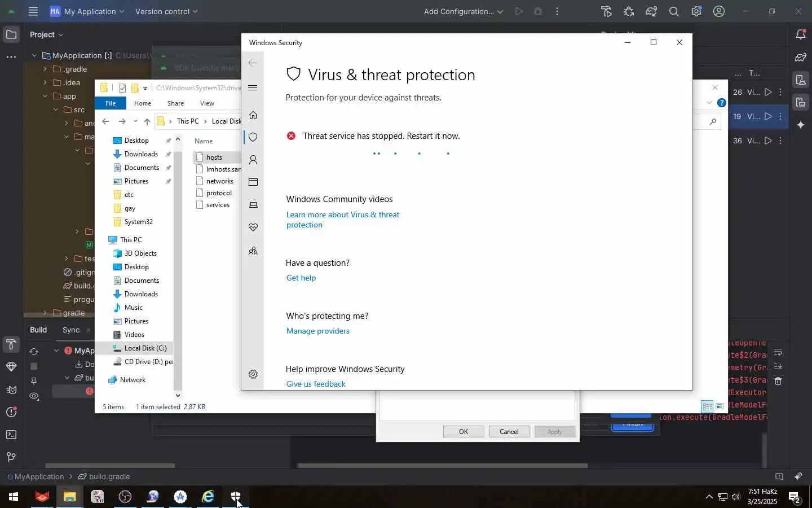The width and height of the screenshot is (812, 508).
Task: Clear build output with trash icon
Action: click(778, 381)
